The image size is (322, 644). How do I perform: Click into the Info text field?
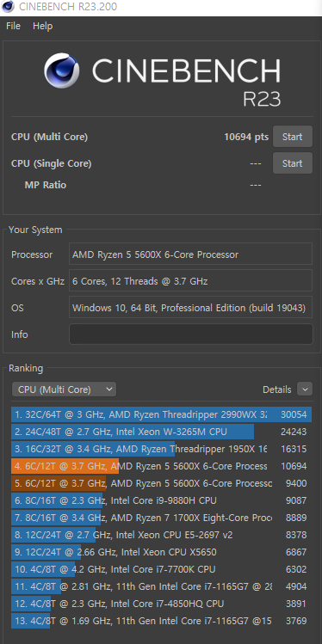pyautogui.click(x=191, y=334)
